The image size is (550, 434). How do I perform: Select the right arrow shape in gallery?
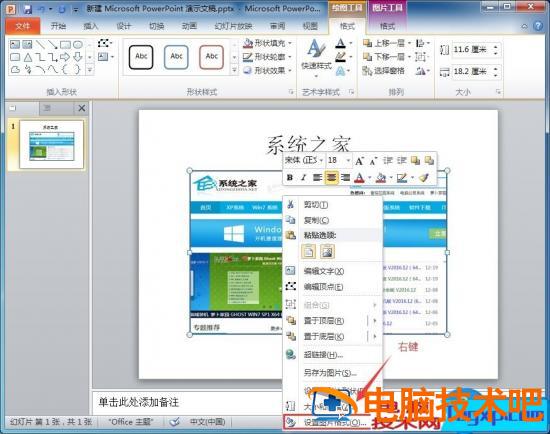(x=65, y=57)
